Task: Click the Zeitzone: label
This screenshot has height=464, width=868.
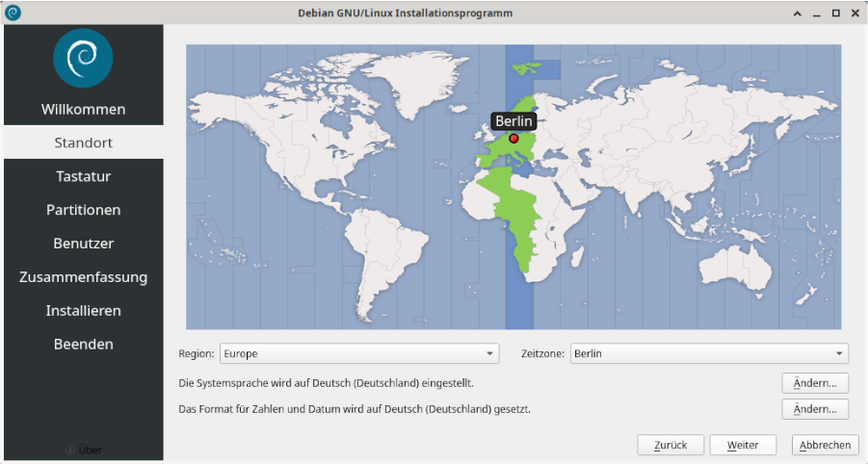Action: [x=542, y=353]
